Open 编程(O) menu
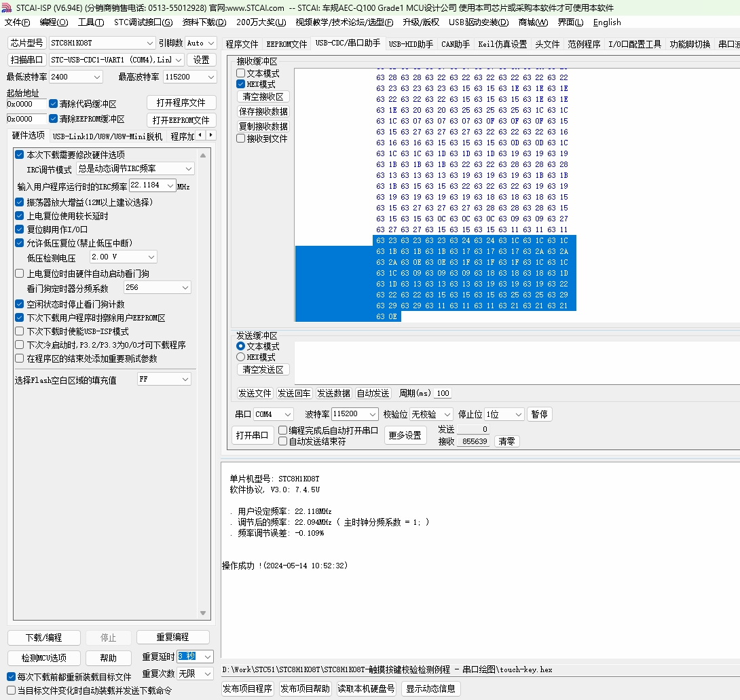Screen dimensions: 740x700 point(54,22)
